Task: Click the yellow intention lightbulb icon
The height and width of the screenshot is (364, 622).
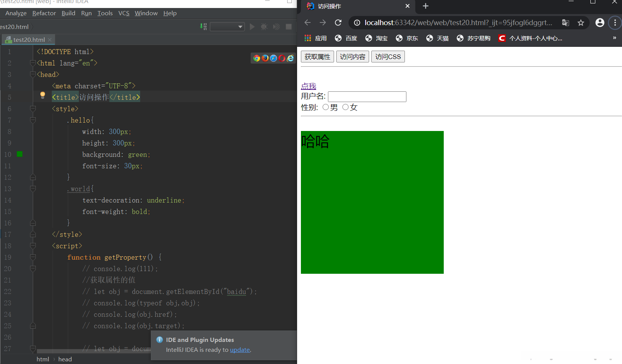Action: [x=43, y=95]
